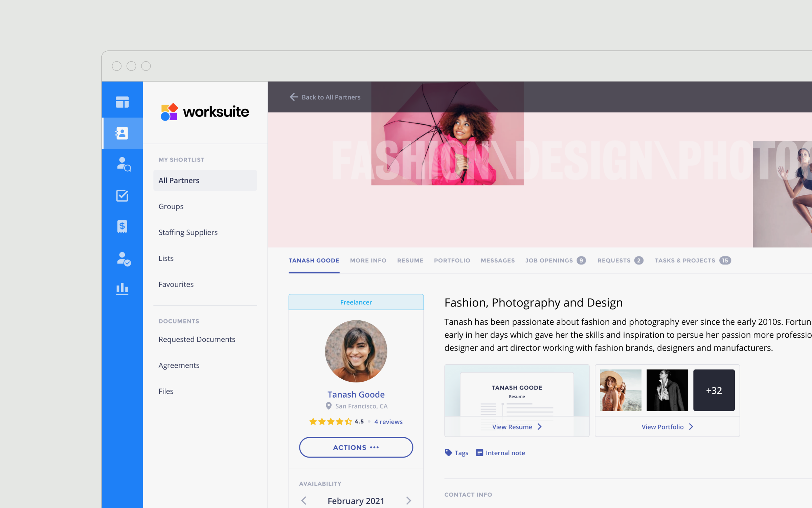Select the contacts book sidebar icon

tap(122, 133)
